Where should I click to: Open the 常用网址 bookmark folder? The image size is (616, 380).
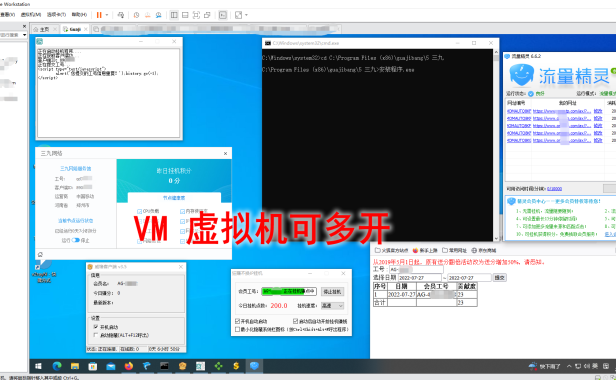pyautogui.click(x=455, y=250)
